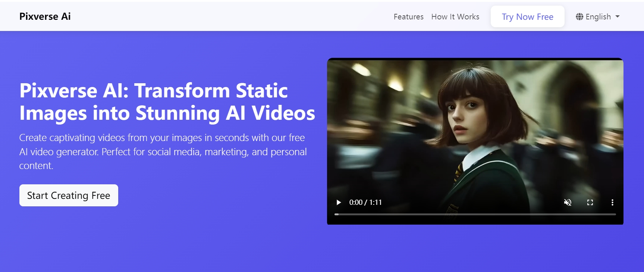Open the English language dropdown
This screenshot has width=644, height=272.
(x=598, y=16)
